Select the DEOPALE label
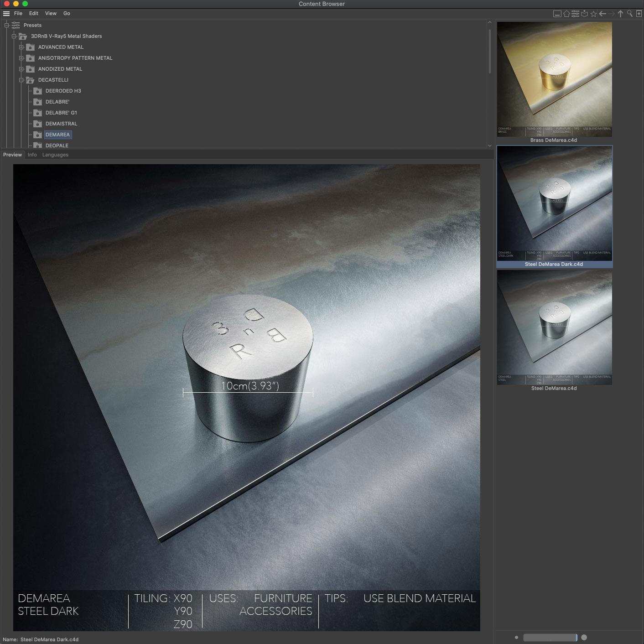This screenshot has height=644, width=644. (x=57, y=145)
